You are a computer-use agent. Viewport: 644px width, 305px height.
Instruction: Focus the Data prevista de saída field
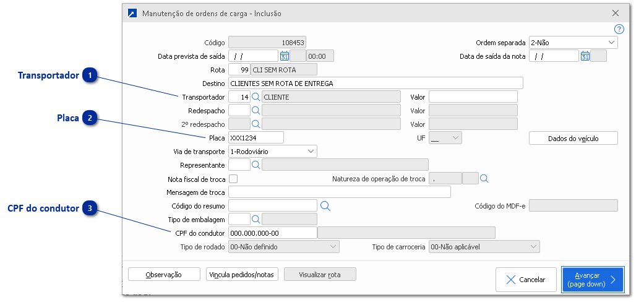[253, 56]
